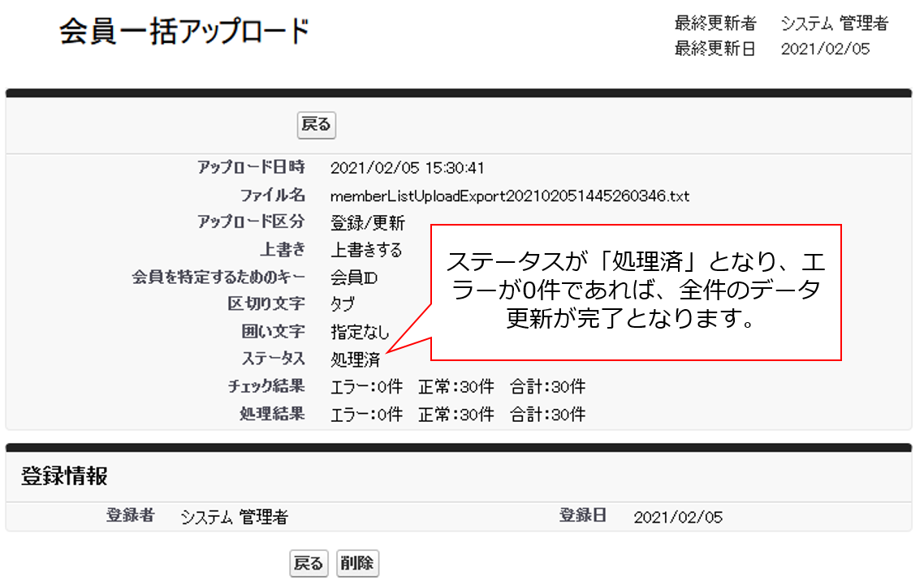
Task: Click the 指定なし enclosure character value
Action: [360, 333]
